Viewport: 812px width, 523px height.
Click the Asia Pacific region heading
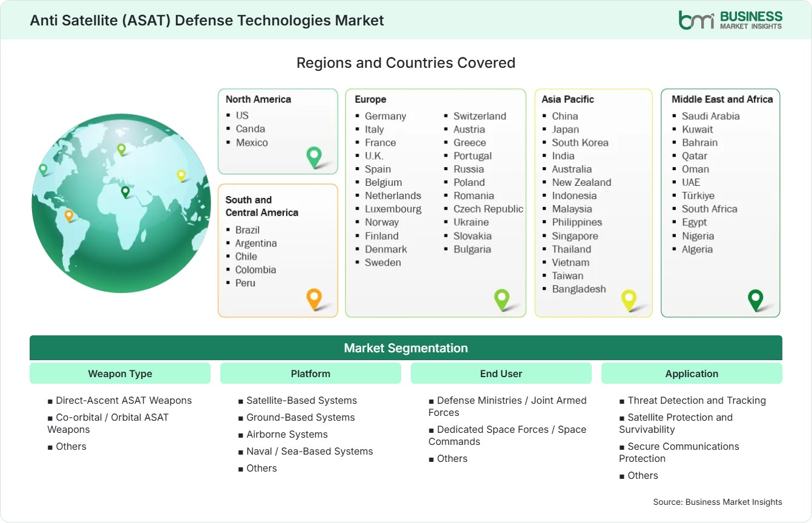click(568, 99)
